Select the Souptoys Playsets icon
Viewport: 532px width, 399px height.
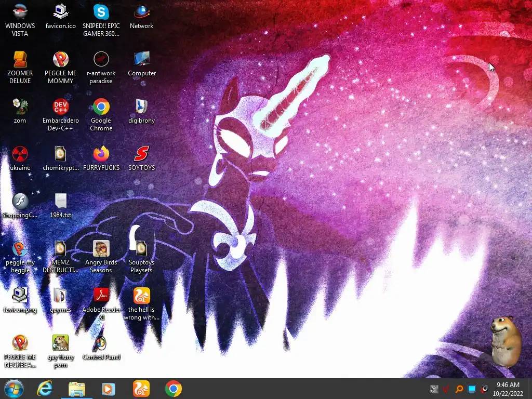point(141,257)
